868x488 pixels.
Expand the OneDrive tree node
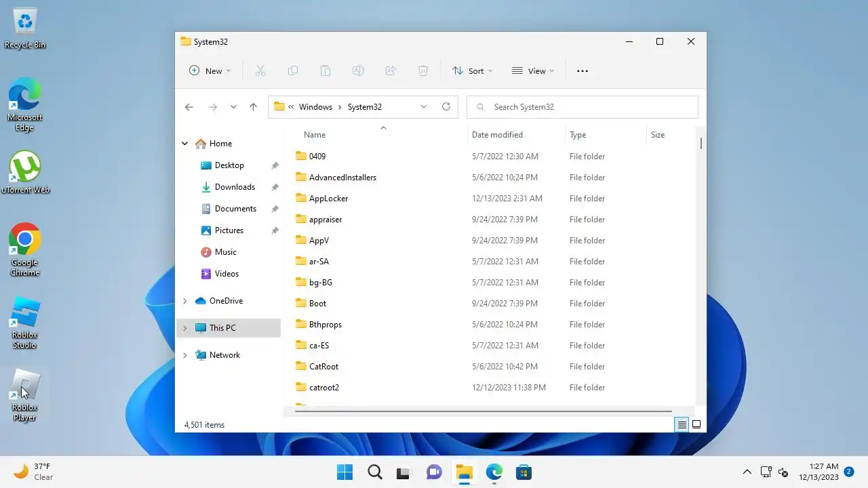(x=184, y=301)
